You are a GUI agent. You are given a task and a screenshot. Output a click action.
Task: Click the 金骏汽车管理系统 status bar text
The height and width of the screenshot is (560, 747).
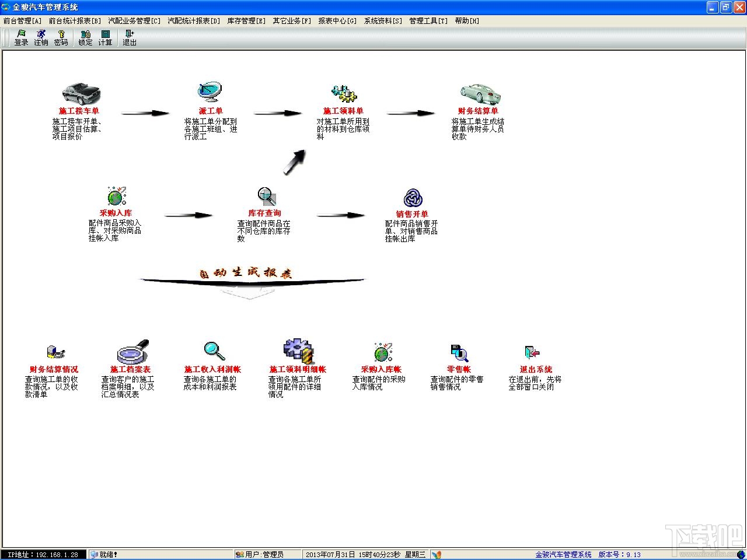[563, 555]
